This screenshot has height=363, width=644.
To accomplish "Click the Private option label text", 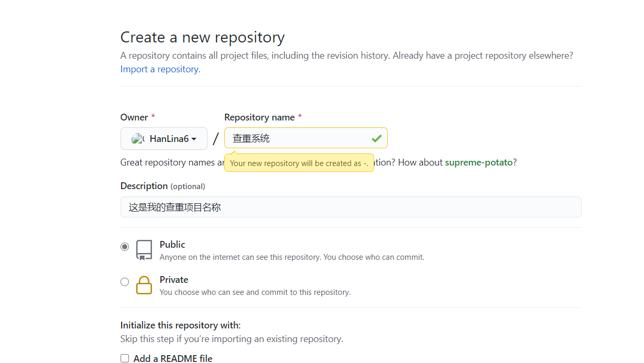I will pos(174,280).
